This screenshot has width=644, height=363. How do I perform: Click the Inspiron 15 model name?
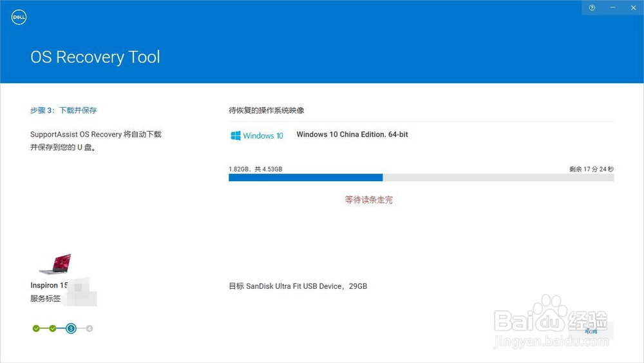49,285
